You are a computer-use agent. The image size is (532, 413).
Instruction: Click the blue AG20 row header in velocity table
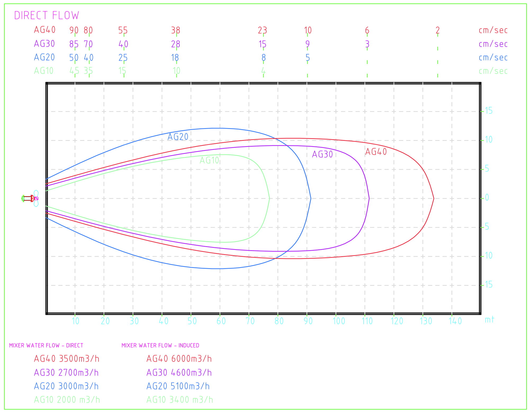pos(44,57)
